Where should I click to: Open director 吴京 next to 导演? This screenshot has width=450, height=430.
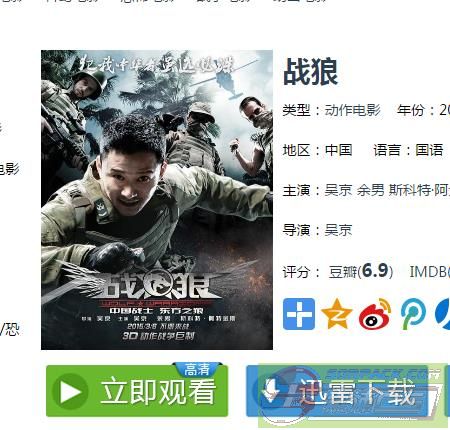click(338, 230)
